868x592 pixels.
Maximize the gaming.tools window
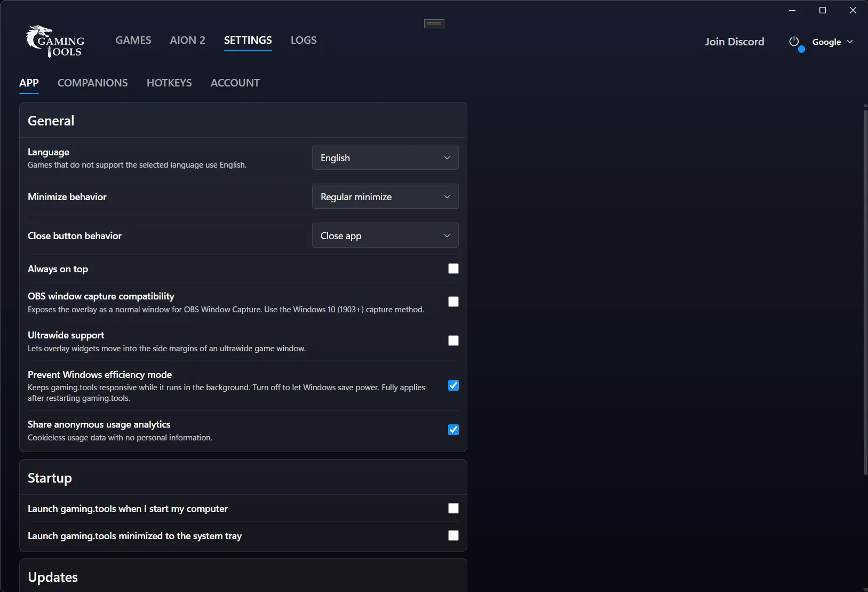(823, 10)
